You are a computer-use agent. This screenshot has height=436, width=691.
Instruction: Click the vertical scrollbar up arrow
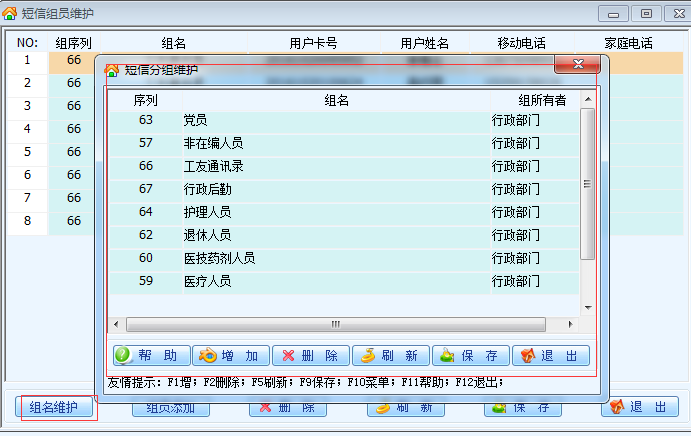(x=588, y=99)
